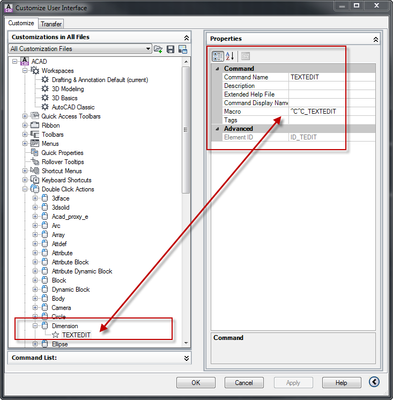Collapse the Dimension tree node
393x400 pixels.
[x=35, y=326]
